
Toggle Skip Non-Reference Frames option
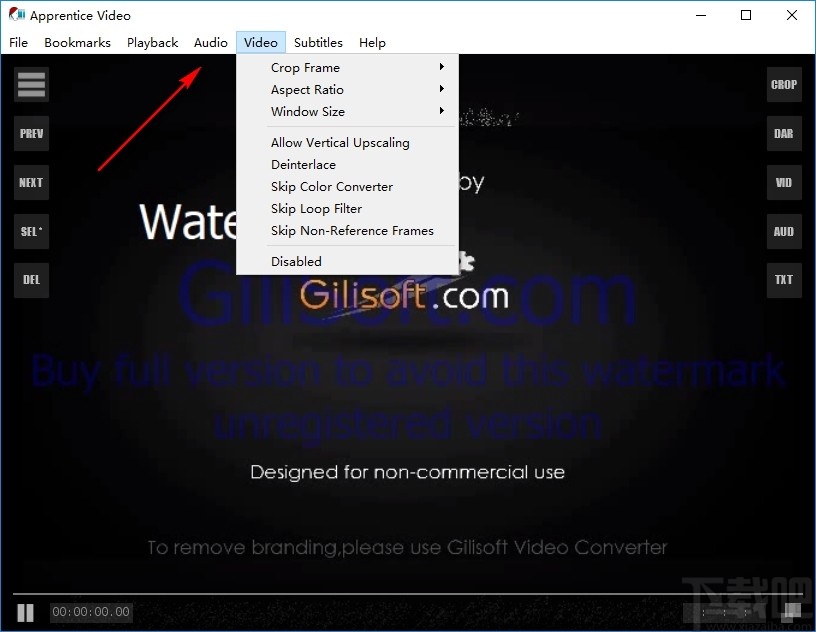pos(347,230)
